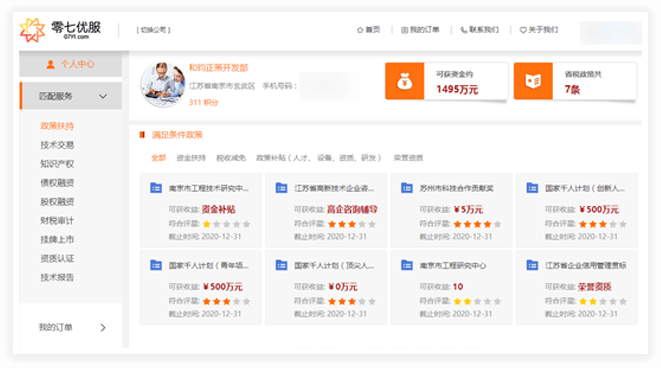Screen dimensions: 661x368
Task: Open the 可获资金约 1495万元 card
Action: click(x=446, y=81)
